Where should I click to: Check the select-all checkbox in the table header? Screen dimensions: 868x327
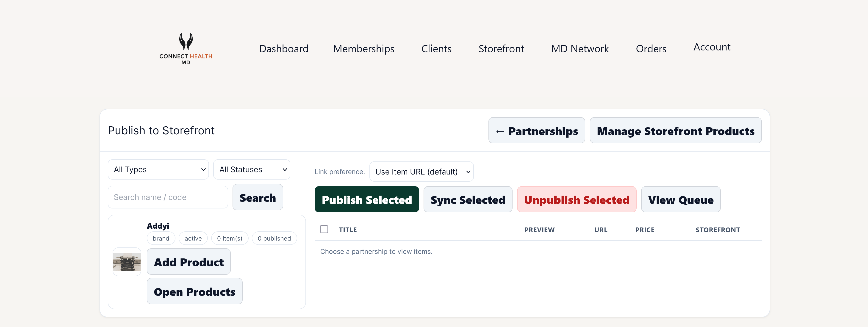pos(324,229)
